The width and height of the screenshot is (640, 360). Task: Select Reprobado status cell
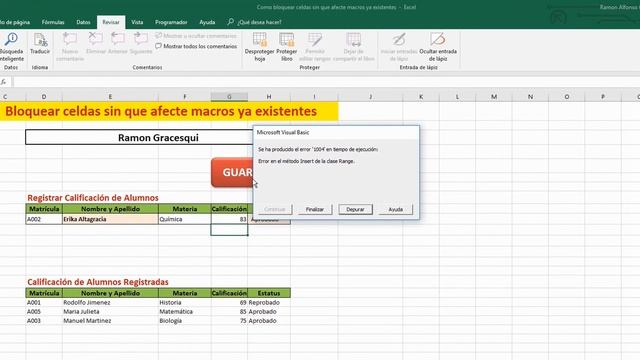(269, 302)
